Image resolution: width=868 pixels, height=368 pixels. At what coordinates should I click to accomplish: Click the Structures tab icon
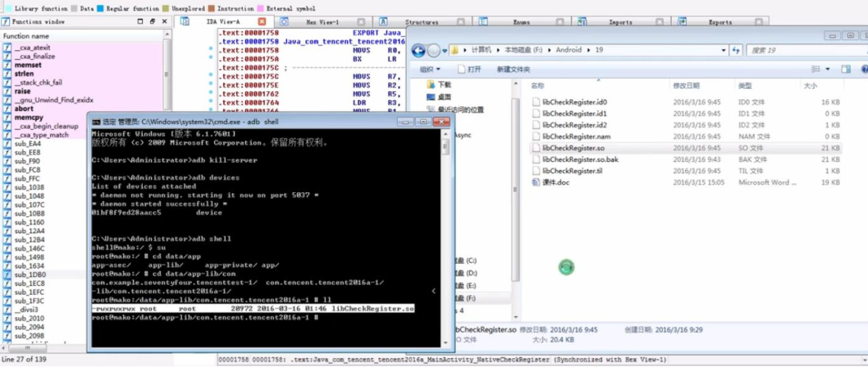pos(384,21)
